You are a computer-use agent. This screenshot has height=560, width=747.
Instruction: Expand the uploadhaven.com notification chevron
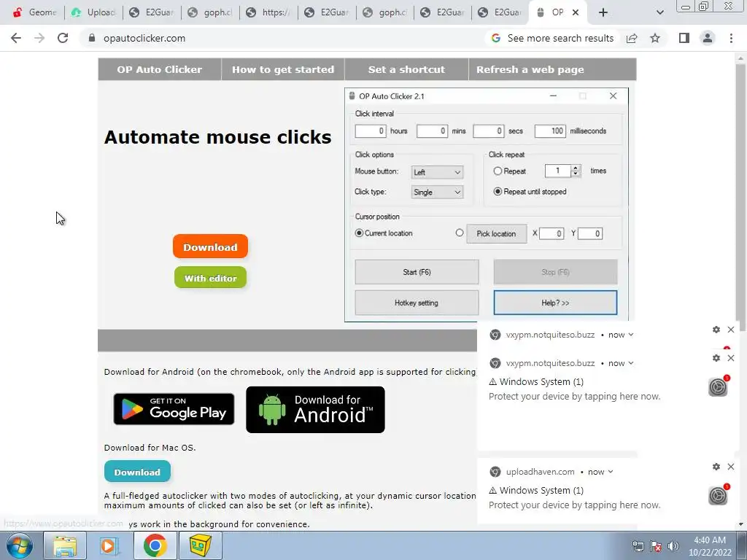pyautogui.click(x=611, y=472)
